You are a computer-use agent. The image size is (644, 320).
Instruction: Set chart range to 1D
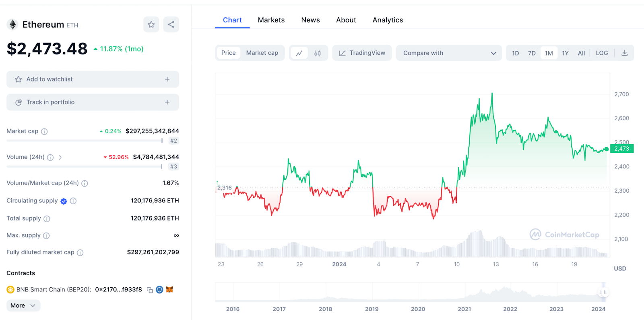[516, 53]
